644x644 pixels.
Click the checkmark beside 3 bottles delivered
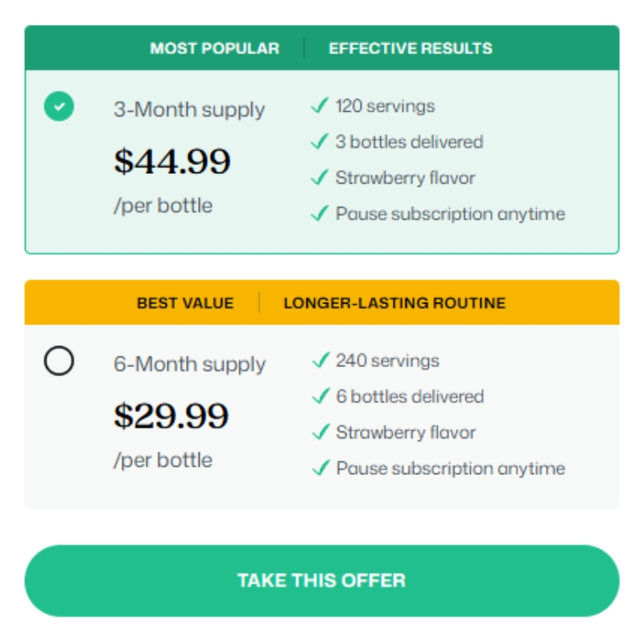coord(320,142)
